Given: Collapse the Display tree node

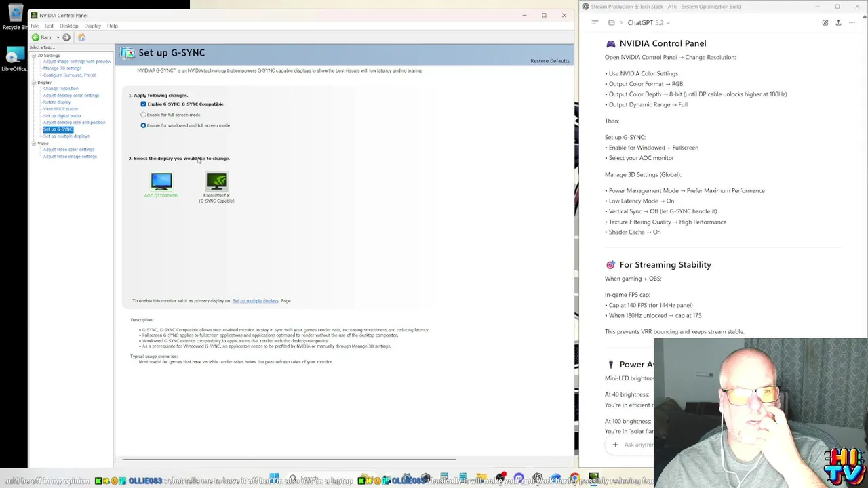Looking at the screenshot, I should point(34,82).
